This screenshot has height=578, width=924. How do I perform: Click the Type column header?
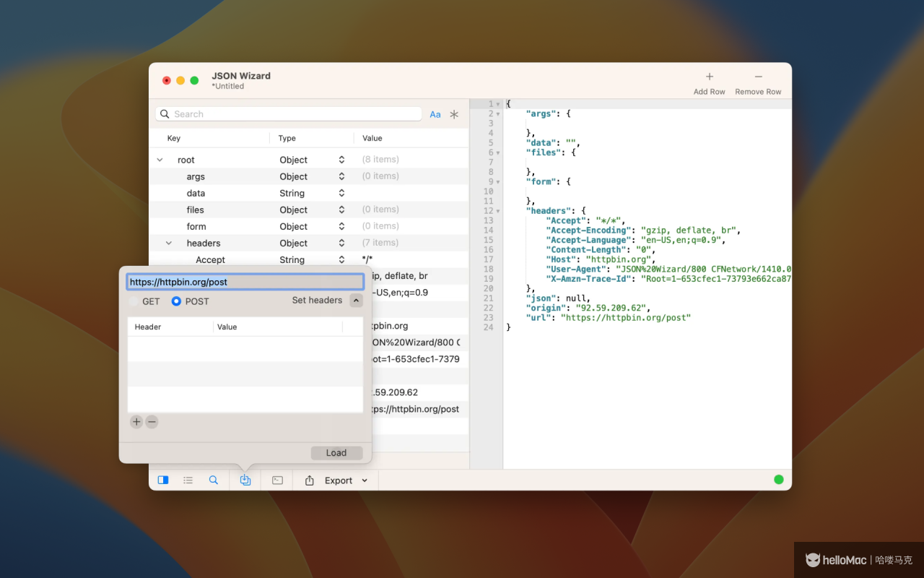(x=287, y=138)
